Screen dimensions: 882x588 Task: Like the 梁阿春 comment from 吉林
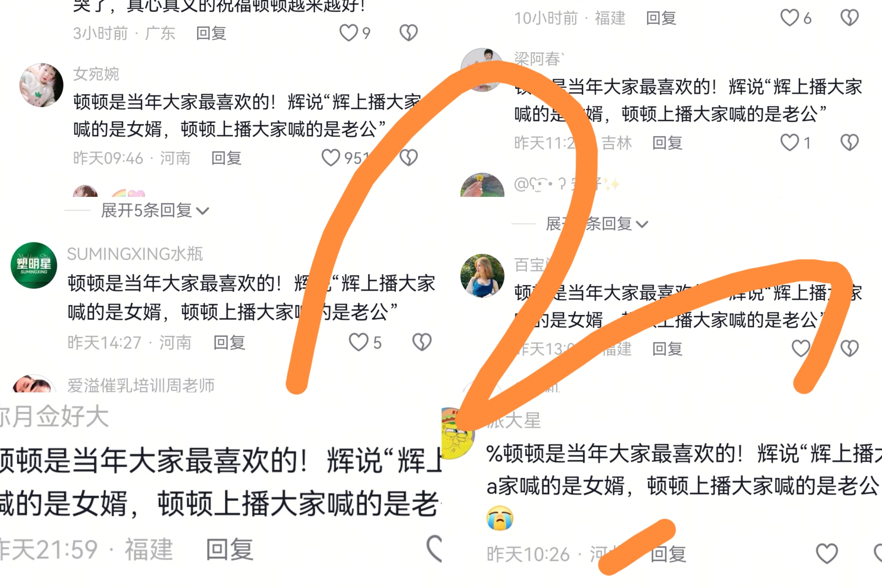pos(790,143)
